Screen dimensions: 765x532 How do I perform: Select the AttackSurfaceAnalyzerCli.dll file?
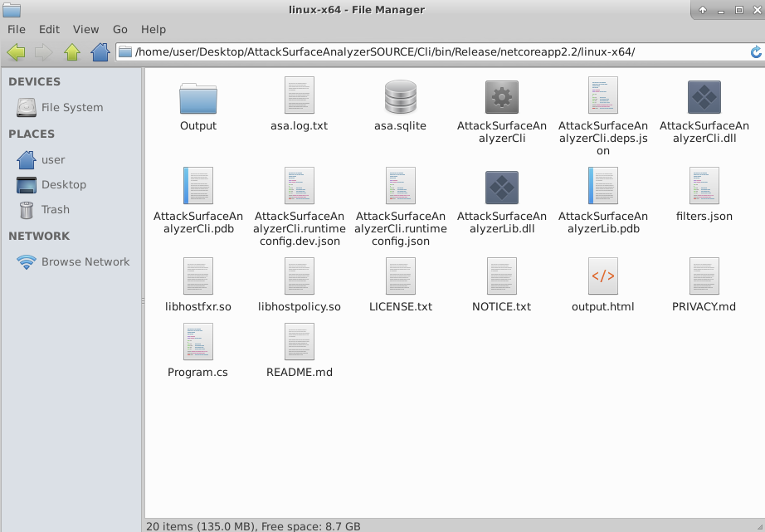(x=703, y=98)
